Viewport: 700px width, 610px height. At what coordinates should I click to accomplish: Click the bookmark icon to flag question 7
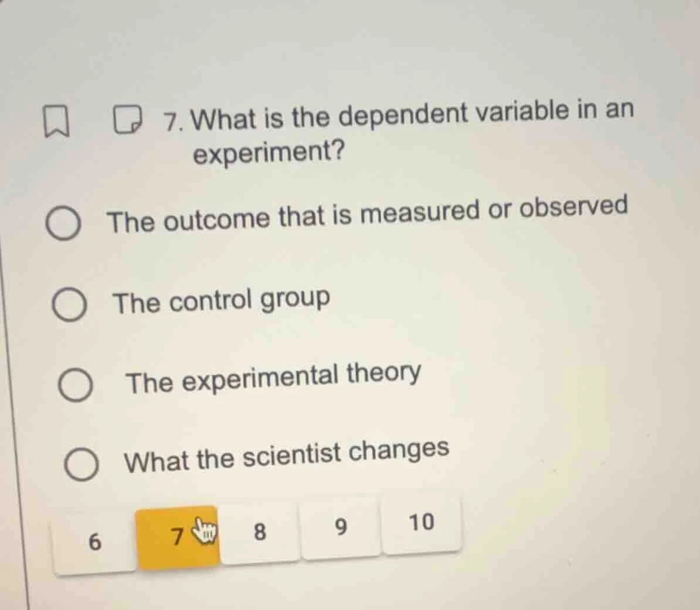(x=56, y=119)
